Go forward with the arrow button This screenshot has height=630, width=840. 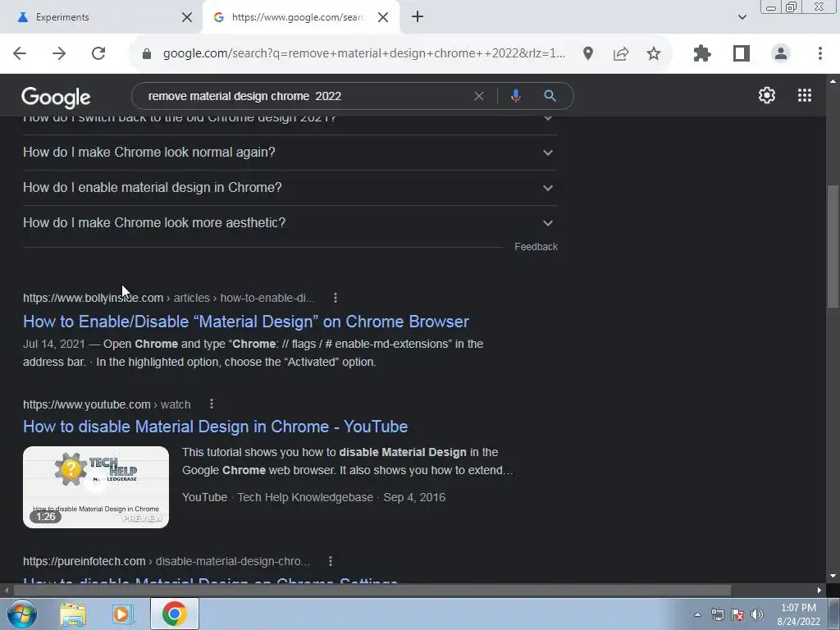point(59,53)
